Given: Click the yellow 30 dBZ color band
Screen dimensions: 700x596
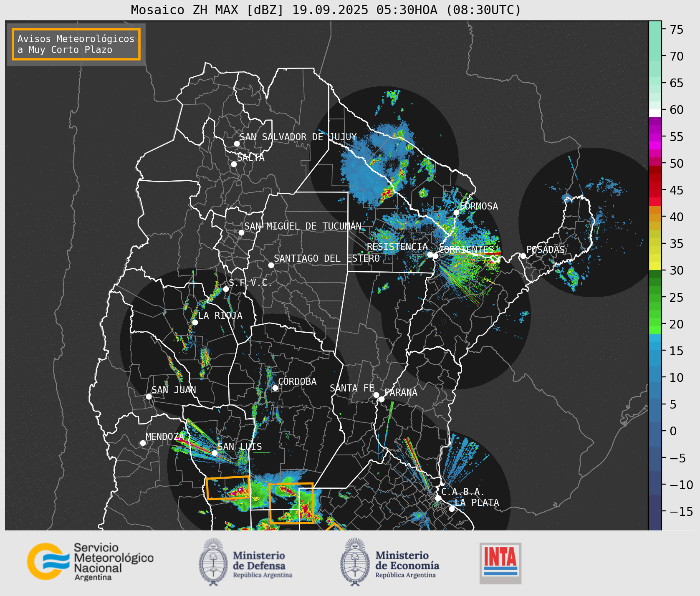Looking at the screenshot, I should coord(655,266).
